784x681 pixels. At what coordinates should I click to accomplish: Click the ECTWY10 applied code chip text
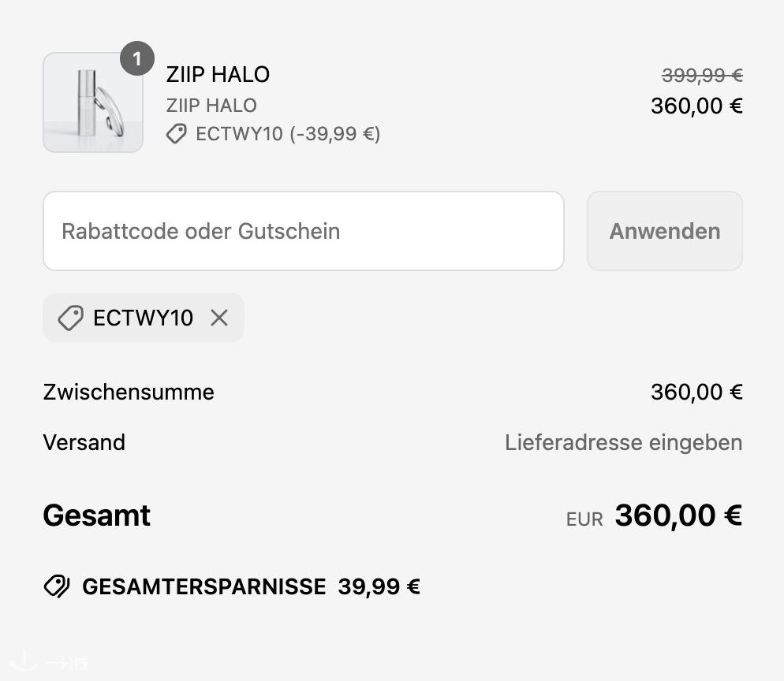pyautogui.click(x=143, y=318)
